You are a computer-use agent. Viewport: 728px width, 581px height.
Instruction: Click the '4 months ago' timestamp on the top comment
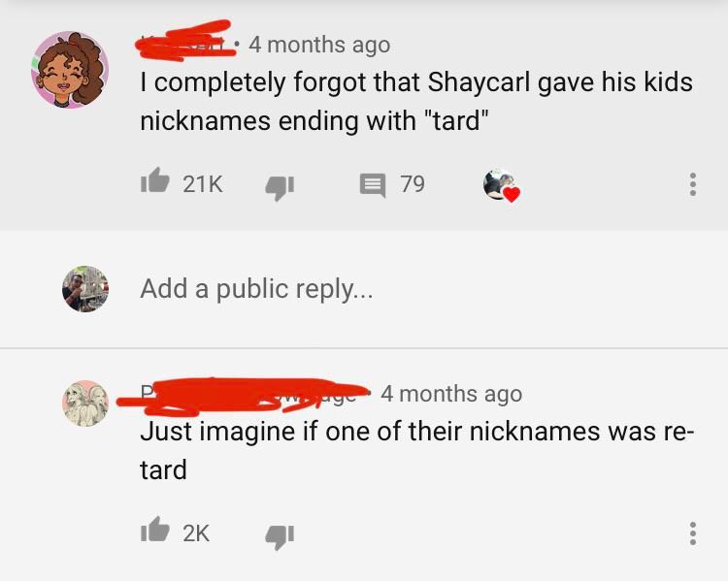click(319, 45)
